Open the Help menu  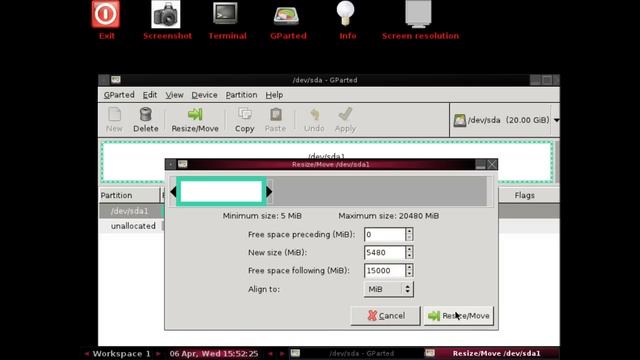click(274, 95)
